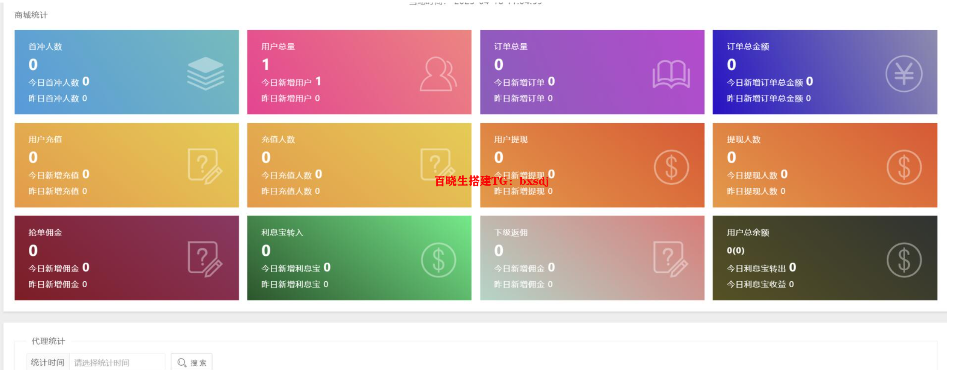Click the edit note icon in 下级返佣 card
This screenshot has width=980, height=370.
pos(670,259)
